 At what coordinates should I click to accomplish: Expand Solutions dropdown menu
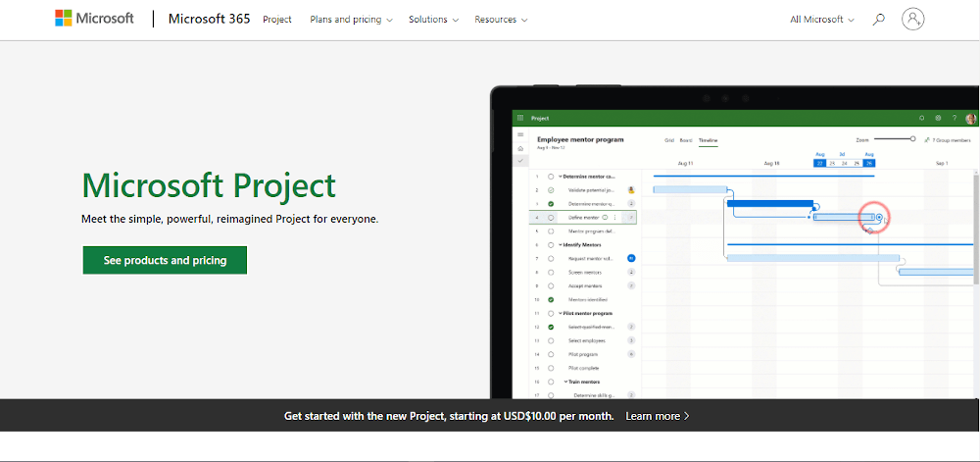tap(434, 20)
